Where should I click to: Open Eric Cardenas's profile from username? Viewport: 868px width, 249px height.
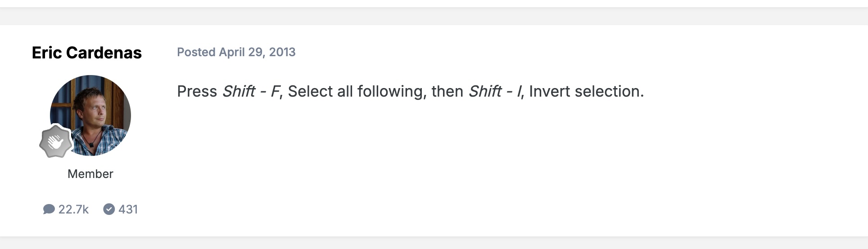[86, 53]
